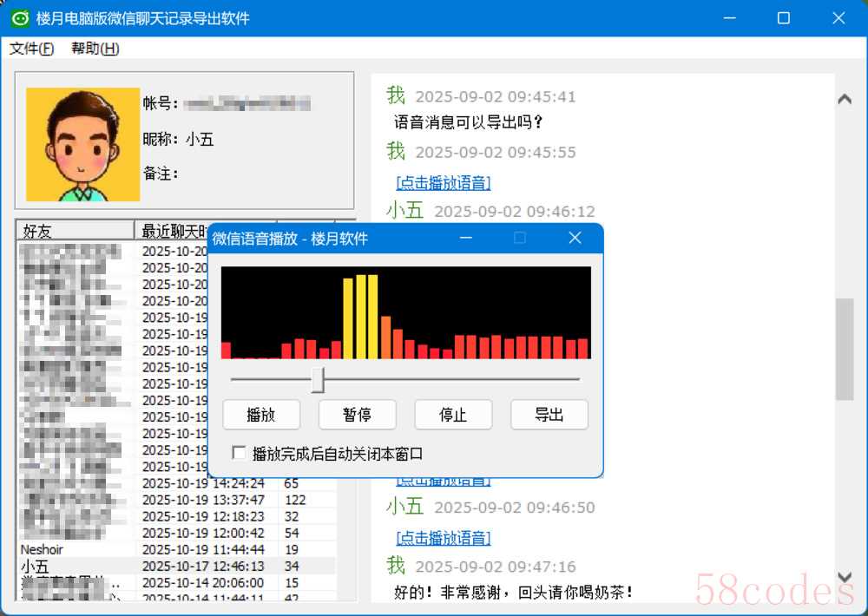Export the voice message via 导出
The width and height of the screenshot is (868, 616).
coord(549,415)
